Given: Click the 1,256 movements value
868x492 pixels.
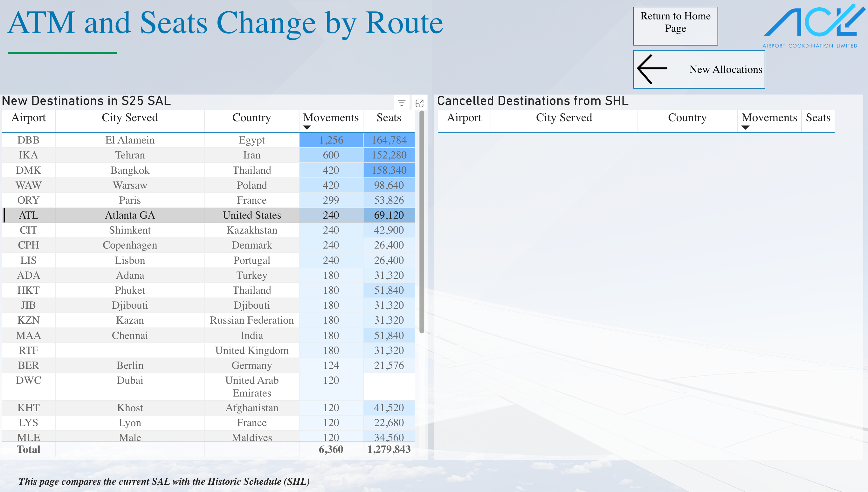Looking at the screenshot, I should point(331,140).
